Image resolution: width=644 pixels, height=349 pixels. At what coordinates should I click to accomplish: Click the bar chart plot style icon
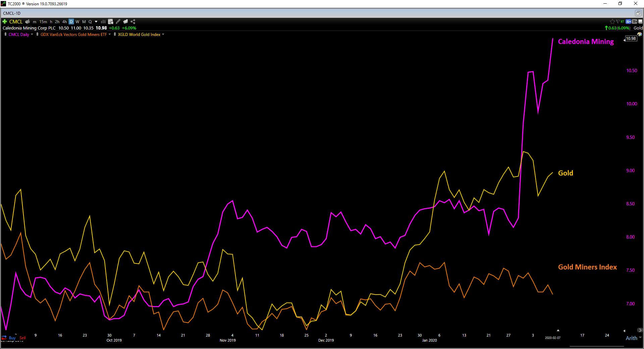[x=103, y=21]
